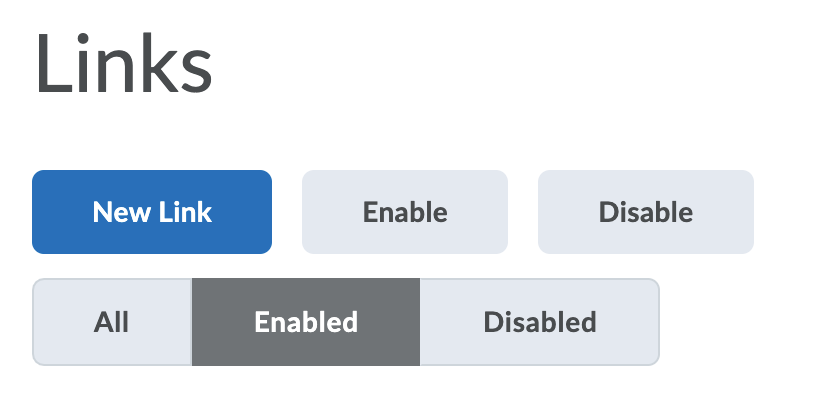Viewport: 816px width, 404px height.
Task: Click the blue New Link button
Action: click(x=152, y=212)
